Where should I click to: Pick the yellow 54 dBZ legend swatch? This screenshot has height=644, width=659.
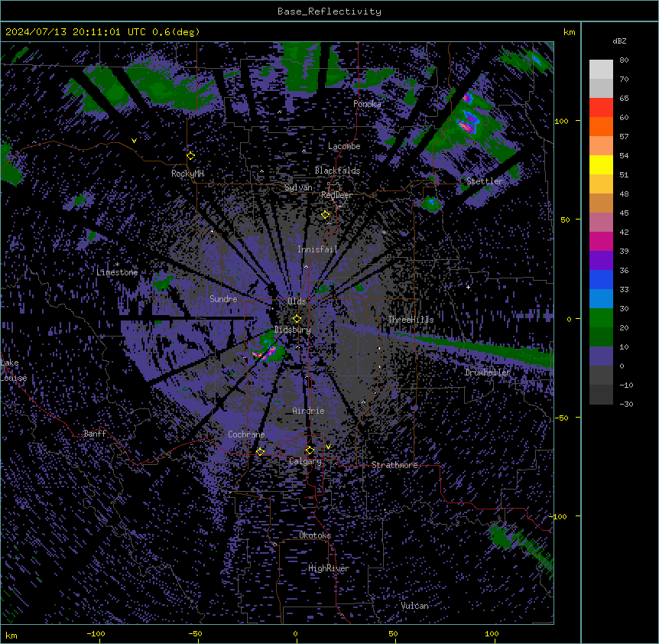coord(601,164)
